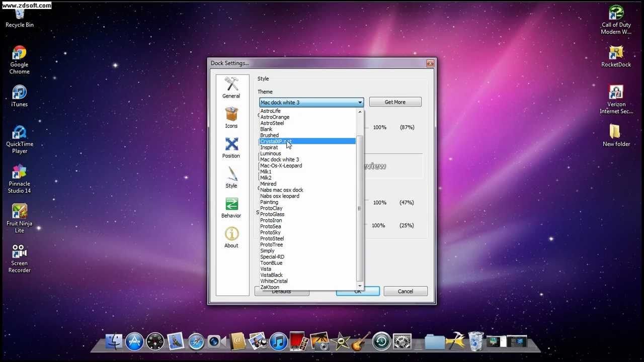Pick Mac-Os-X-Leopard theme

307,165
